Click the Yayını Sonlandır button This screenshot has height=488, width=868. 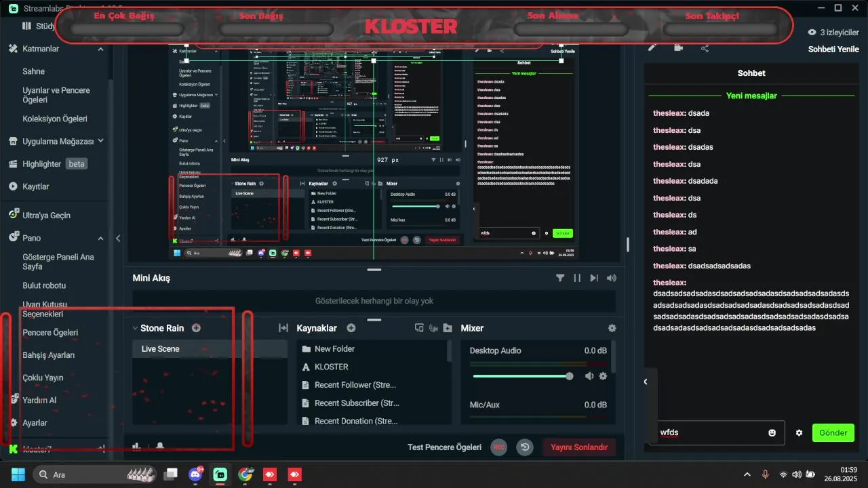[x=579, y=447]
